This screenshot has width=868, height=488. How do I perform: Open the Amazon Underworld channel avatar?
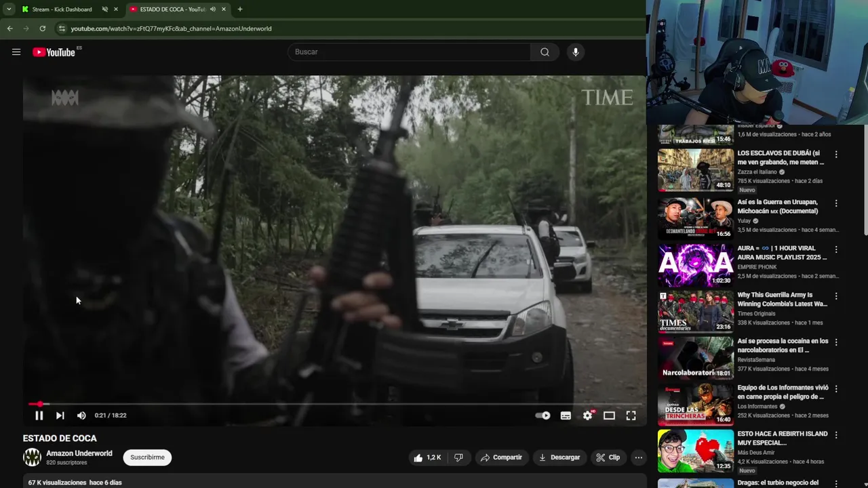pyautogui.click(x=32, y=457)
